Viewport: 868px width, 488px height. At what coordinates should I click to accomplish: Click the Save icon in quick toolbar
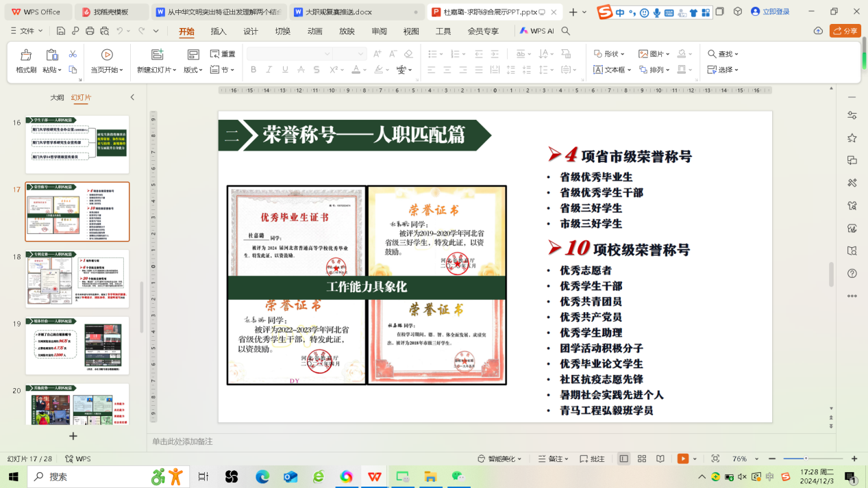(61, 31)
